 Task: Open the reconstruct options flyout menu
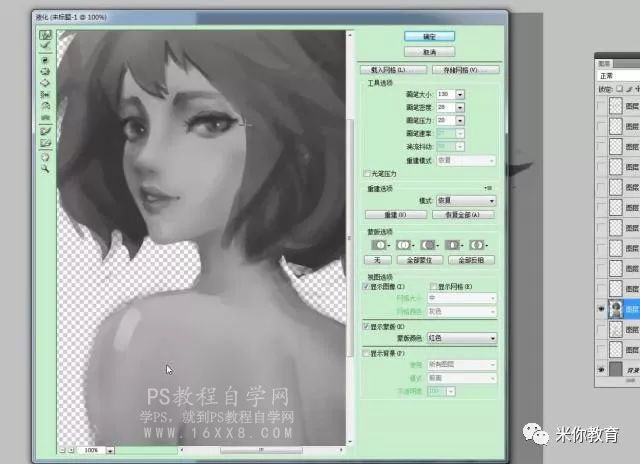(488, 188)
